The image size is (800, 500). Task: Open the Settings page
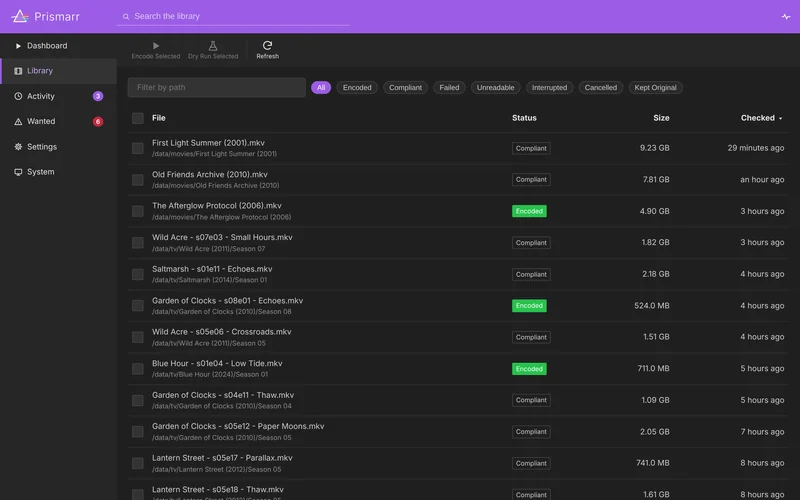tap(59, 146)
